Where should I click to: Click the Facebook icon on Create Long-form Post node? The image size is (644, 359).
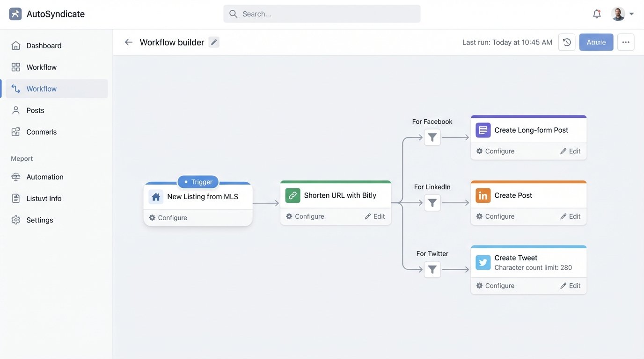click(483, 129)
